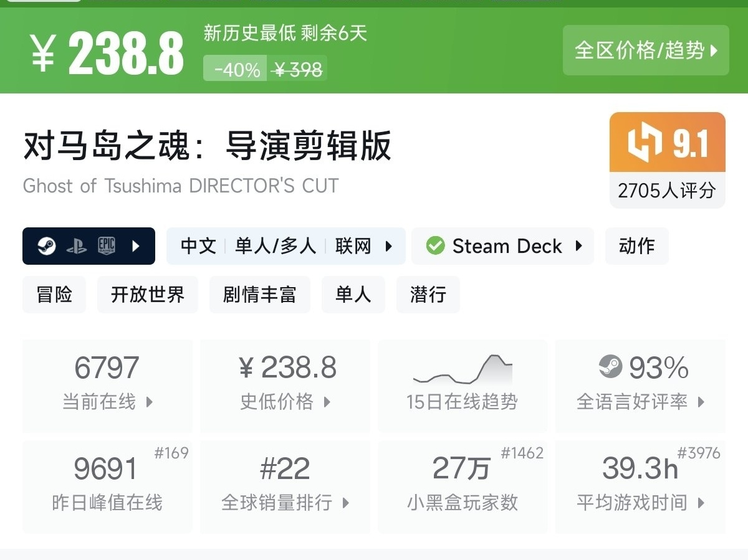Select the 开放世界 tag
Image resolution: width=748 pixels, height=560 pixels.
148,294
